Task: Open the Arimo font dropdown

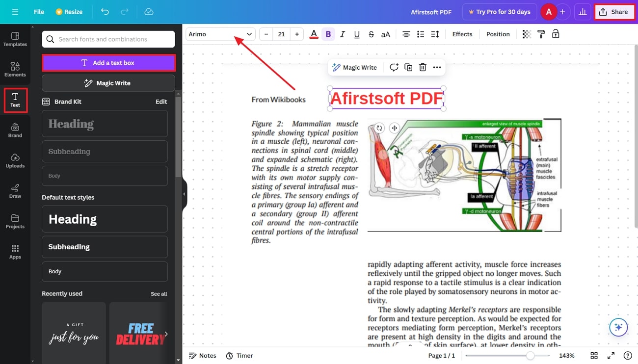Action: (220, 34)
